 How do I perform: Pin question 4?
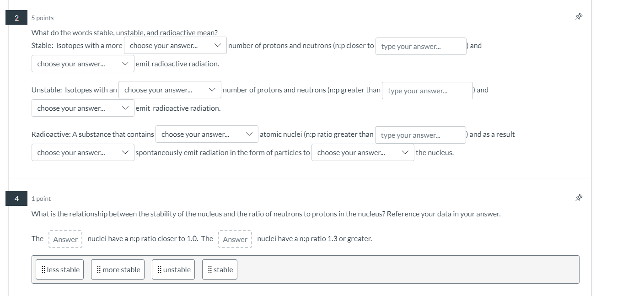[x=578, y=197]
